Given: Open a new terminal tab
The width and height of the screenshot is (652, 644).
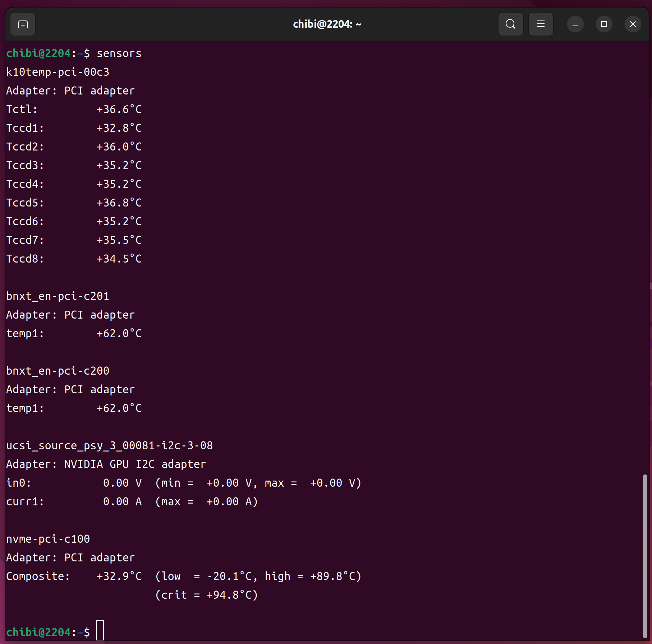Looking at the screenshot, I should coord(23,24).
